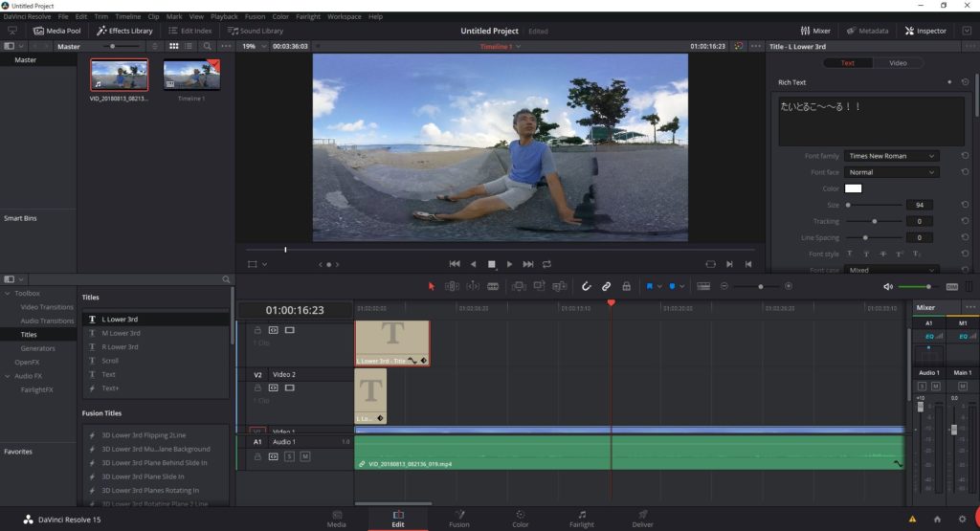
Task: Disable the Video 2 track visibility
Action: [289, 387]
